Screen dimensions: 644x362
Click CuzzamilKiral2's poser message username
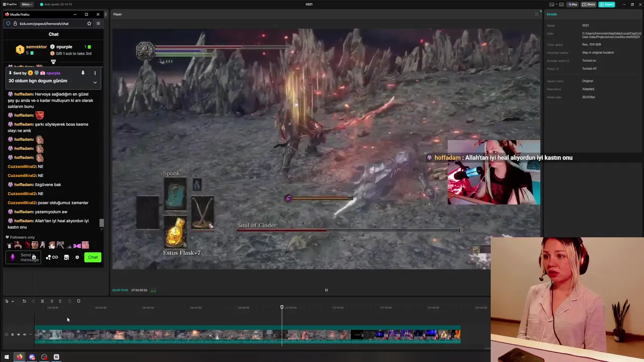click(22, 203)
